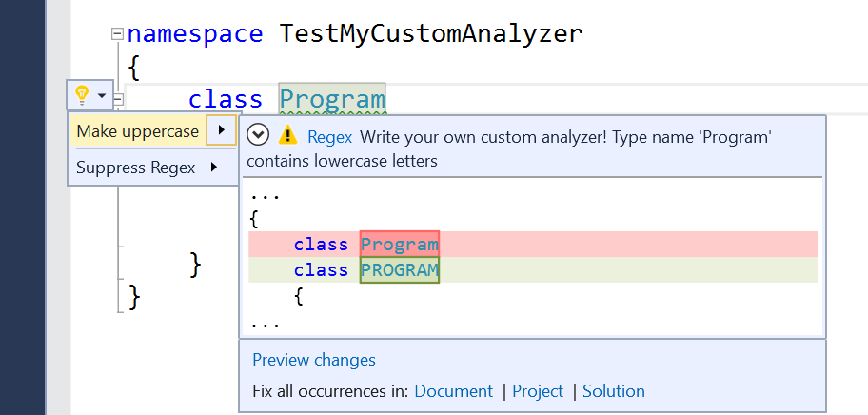Open the lightbulb dropdown arrow
Image resolution: width=868 pixels, height=415 pixels.
coord(102,96)
